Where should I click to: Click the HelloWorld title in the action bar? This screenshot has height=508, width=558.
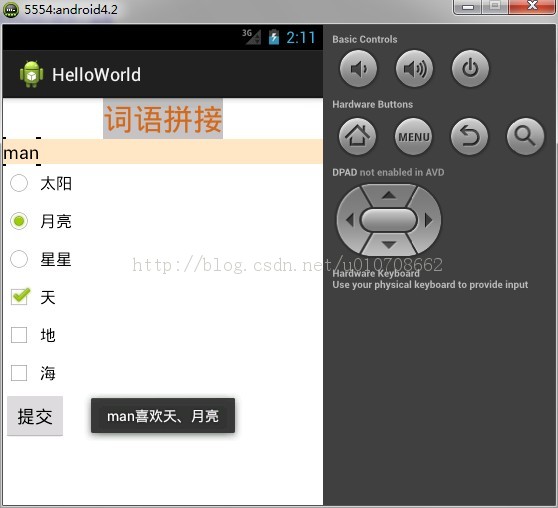[x=96, y=75]
